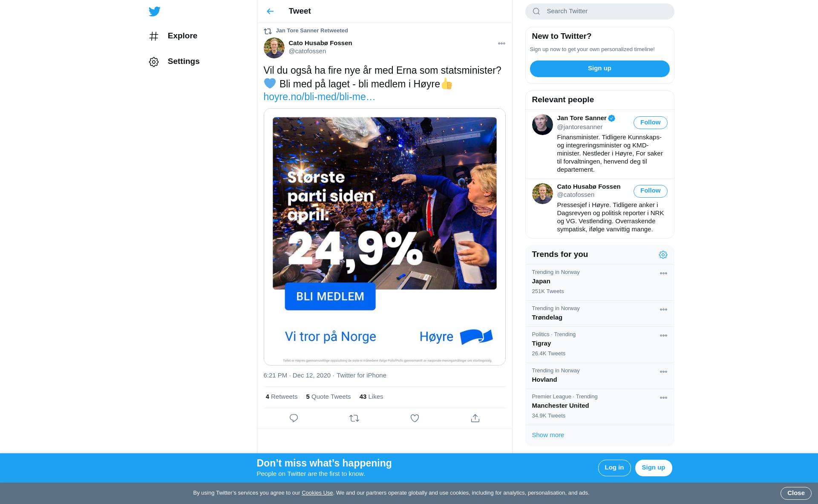Open Settings in the left sidebar

coord(174,62)
